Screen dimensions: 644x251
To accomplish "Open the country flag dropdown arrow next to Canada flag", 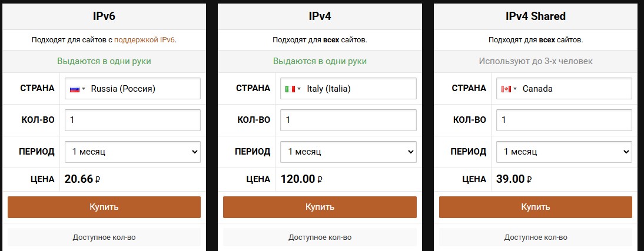I will 514,89.
